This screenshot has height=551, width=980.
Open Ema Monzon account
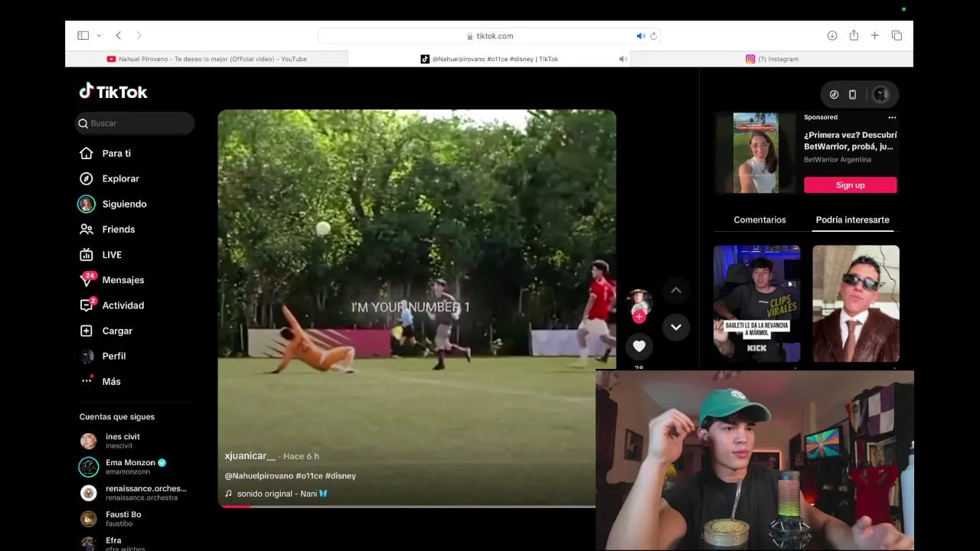122,467
